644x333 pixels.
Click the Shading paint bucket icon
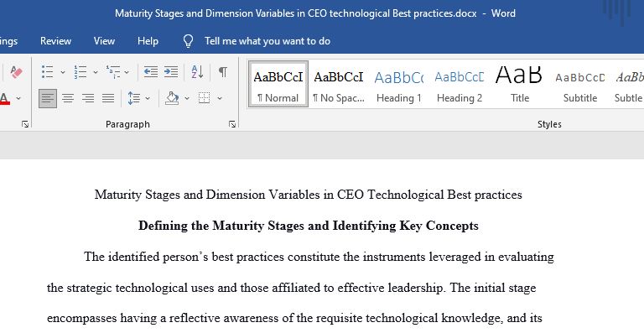point(172,98)
